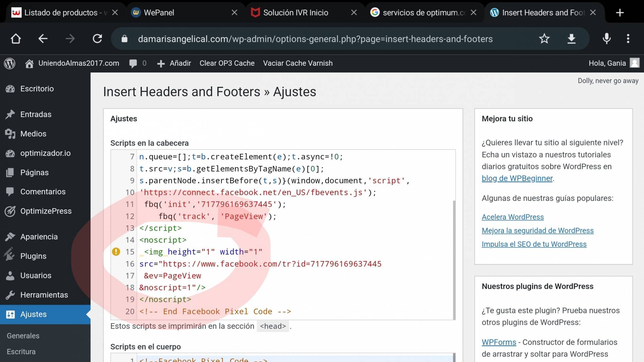Click the header code editor scrollbar
Image resolution: width=644 pixels, height=362 pixels.
pyautogui.click(x=454, y=260)
